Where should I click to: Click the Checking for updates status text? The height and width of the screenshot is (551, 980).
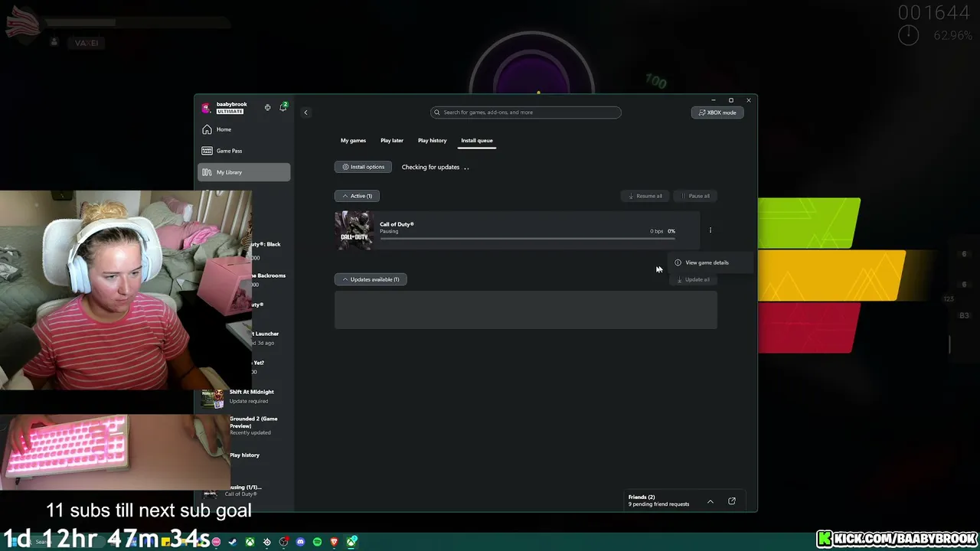click(x=430, y=167)
